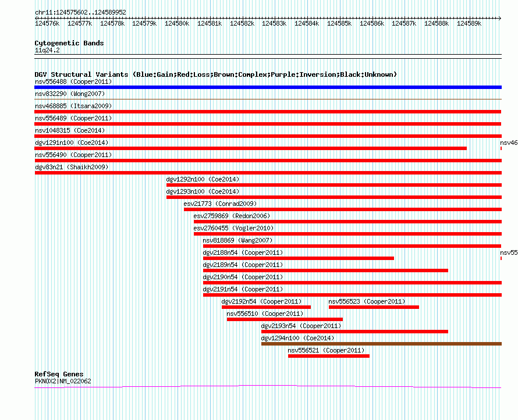Click the dgv2191n54 (Cooper2011) label
The height and width of the screenshot is (420, 518).
click(243, 289)
